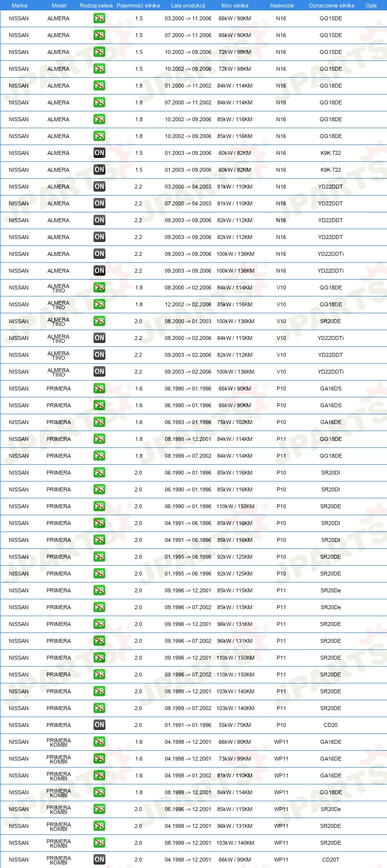The image size is (387, 868).
Task: Click NISSAN brand in the CD20 row
Action: 19,725
